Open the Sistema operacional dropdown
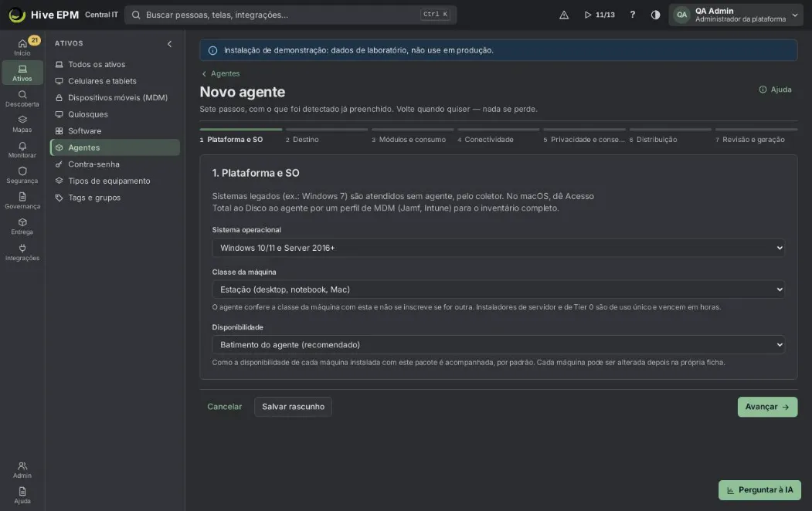The height and width of the screenshot is (511, 812). (498, 248)
